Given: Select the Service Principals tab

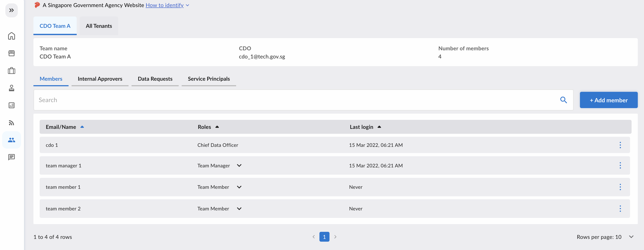Looking at the screenshot, I should (209, 79).
